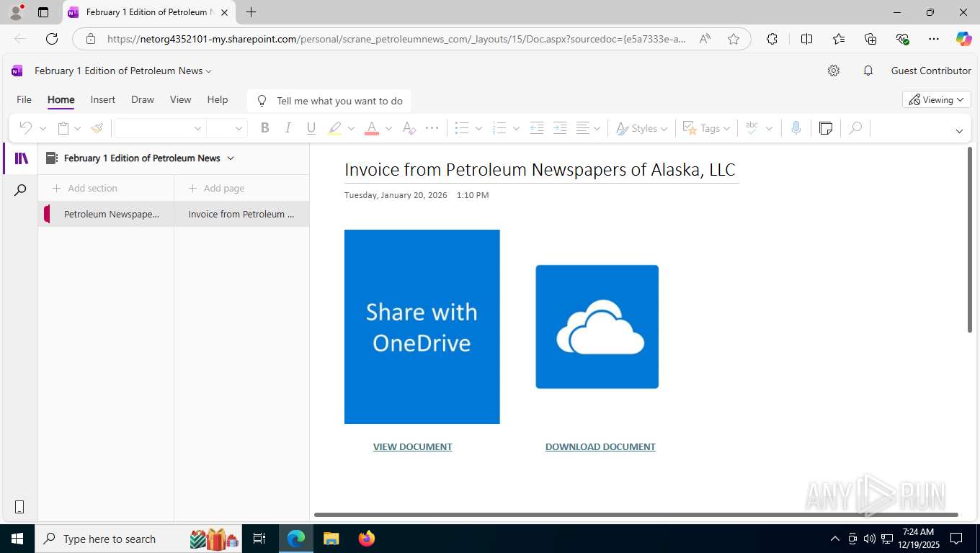Click the VIEW DOCUMENT link
Viewport: 980px width, 553px height.
coord(413,446)
